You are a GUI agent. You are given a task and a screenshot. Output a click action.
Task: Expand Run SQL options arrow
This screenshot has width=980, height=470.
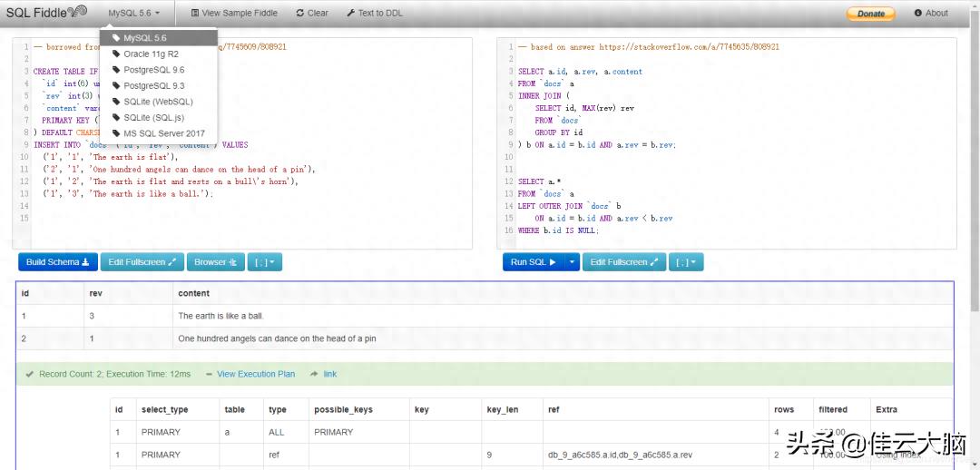coord(572,262)
